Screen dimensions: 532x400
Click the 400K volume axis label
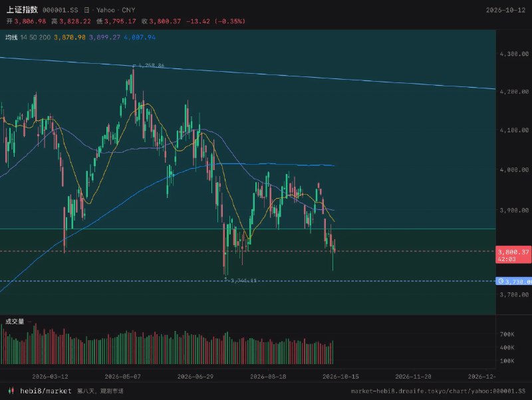coord(507,348)
